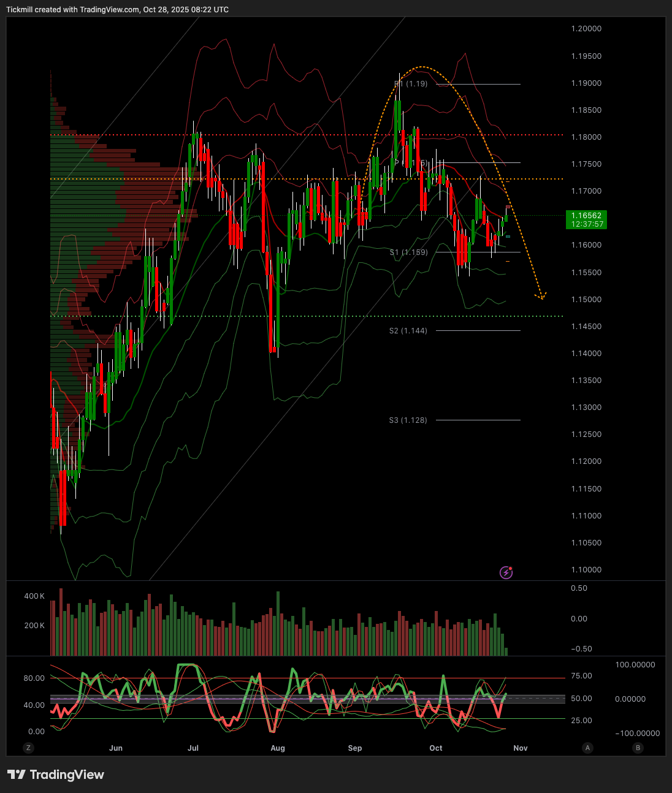The image size is (672, 793).
Task: Click the Nov label on time axis
Action: coord(520,748)
